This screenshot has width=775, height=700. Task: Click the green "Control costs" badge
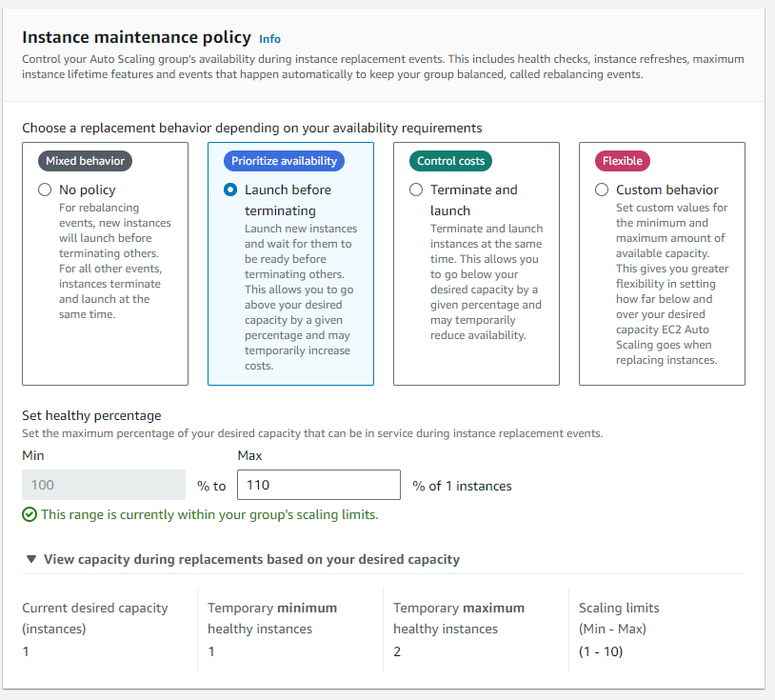(450, 161)
